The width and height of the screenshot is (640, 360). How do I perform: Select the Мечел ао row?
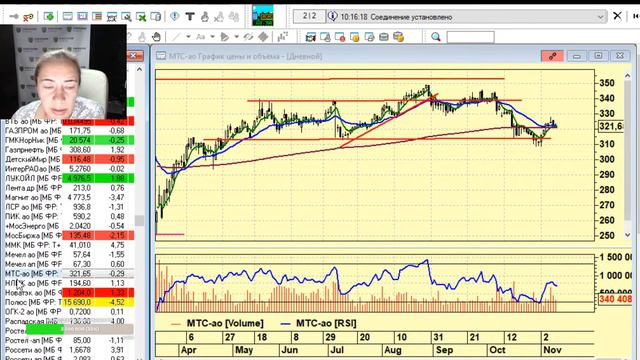(69, 254)
